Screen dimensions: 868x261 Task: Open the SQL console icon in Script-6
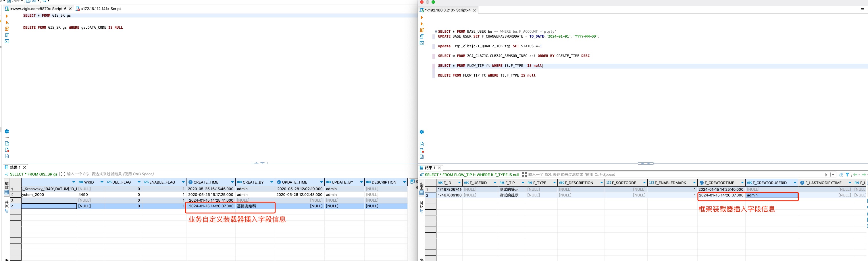tap(7, 41)
